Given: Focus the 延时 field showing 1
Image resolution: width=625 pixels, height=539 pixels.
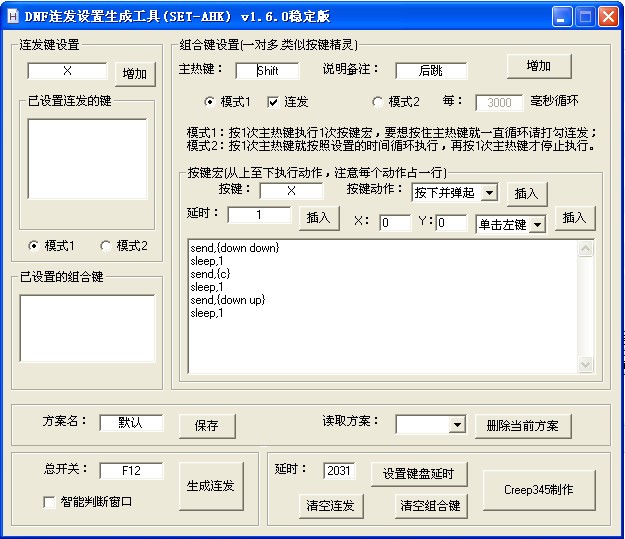Looking at the screenshot, I should coord(259,215).
